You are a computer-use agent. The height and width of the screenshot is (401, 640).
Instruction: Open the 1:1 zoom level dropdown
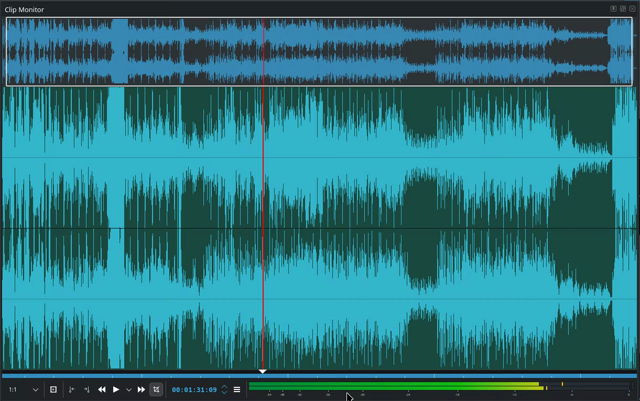[x=23, y=389]
